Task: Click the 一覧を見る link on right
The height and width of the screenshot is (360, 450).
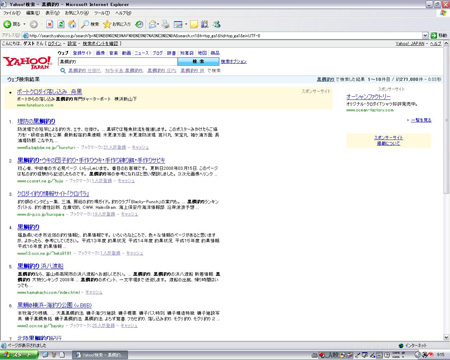Action: 421,120
